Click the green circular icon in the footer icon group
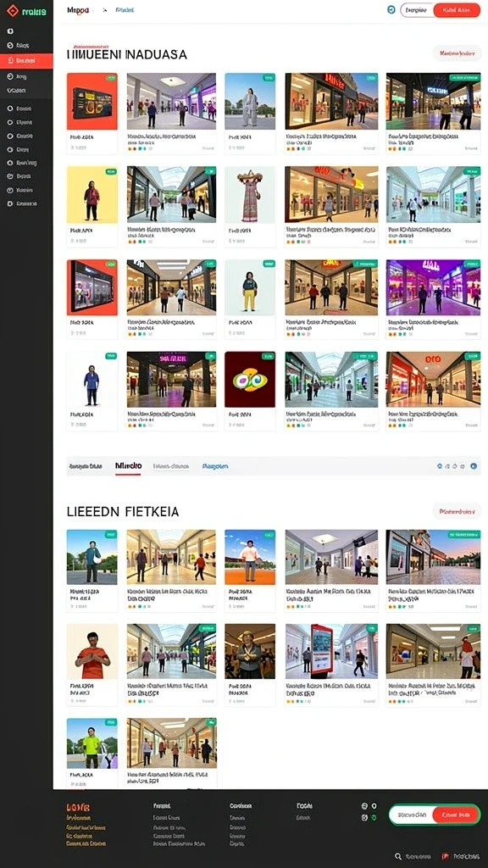This screenshot has height=868, width=488. pos(374,818)
